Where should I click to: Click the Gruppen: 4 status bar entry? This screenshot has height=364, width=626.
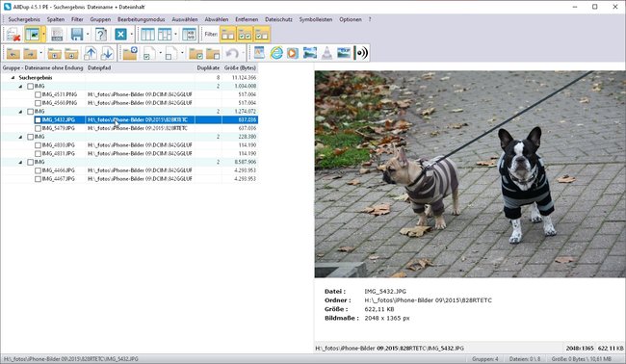pyautogui.click(x=484, y=359)
